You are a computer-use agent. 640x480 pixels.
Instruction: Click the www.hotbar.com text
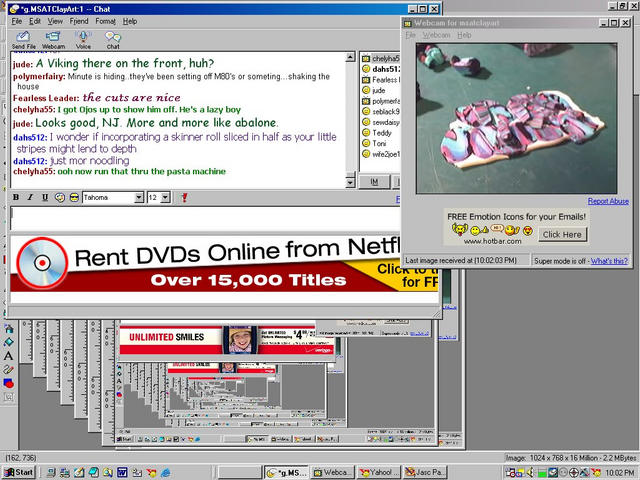point(492,241)
